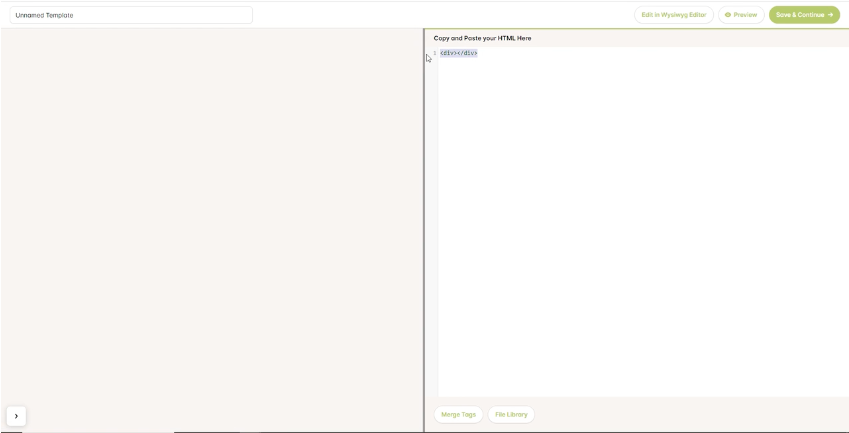Viewport: 849px width, 433px height.
Task: Open the Merge Tags options
Action: (458, 414)
